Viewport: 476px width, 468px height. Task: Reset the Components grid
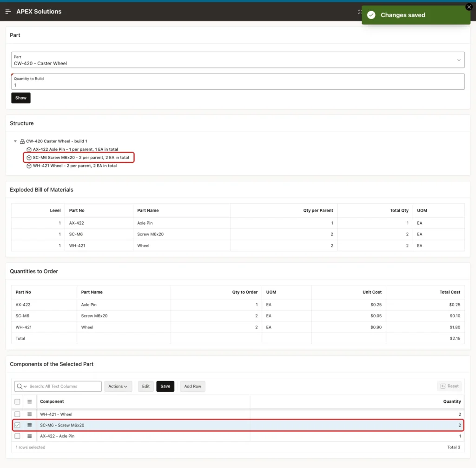[x=450, y=386]
